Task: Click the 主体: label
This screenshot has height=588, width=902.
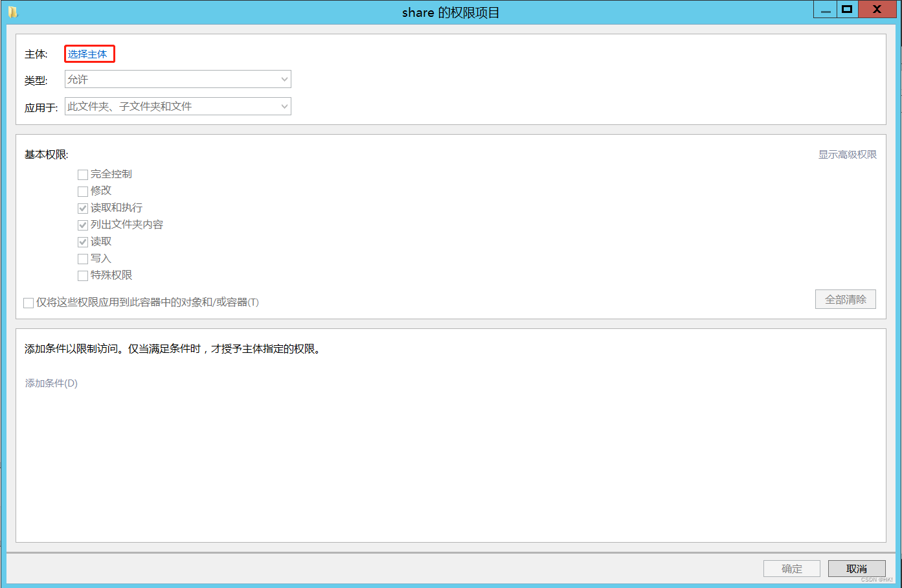Action: point(36,54)
